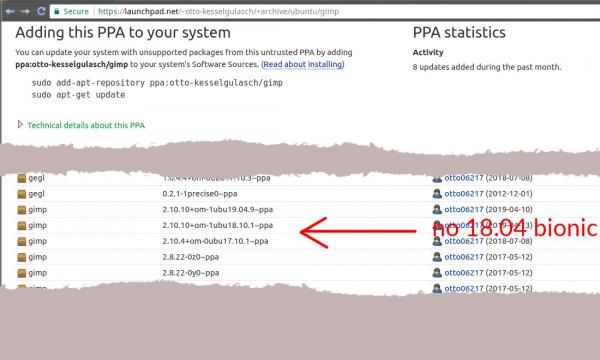Click the sudo add-apt-repository command line
The width and height of the screenshot is (600, 360).
click(157, 83)
